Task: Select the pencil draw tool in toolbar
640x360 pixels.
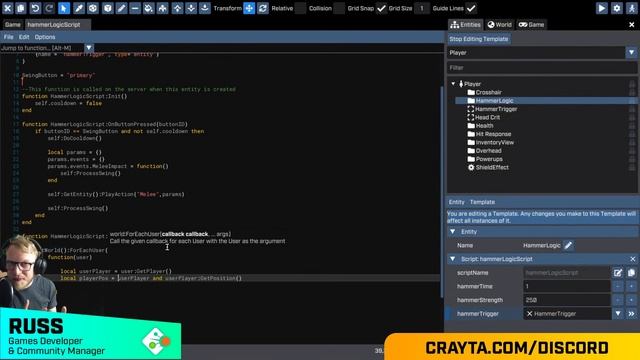Action: pos(121,8)
